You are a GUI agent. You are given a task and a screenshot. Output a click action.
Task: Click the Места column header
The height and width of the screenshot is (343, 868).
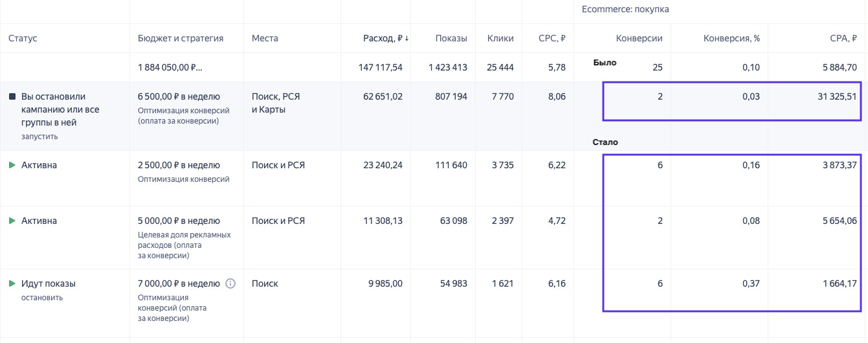265,38
